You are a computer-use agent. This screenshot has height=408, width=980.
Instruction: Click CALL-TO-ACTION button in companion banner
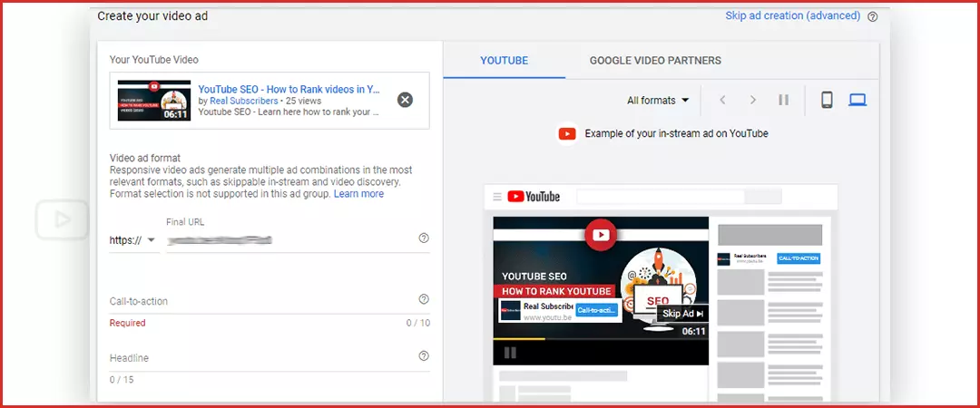[799, 258]
